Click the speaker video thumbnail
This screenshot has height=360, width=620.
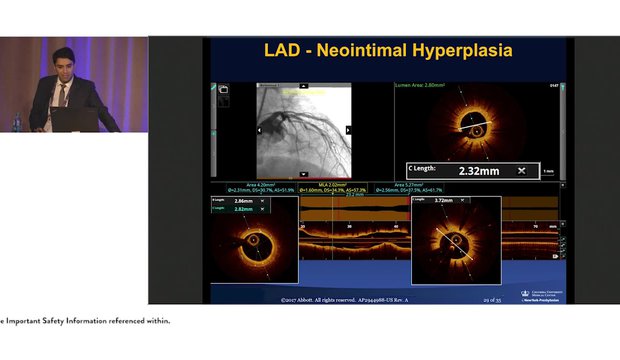74,85
